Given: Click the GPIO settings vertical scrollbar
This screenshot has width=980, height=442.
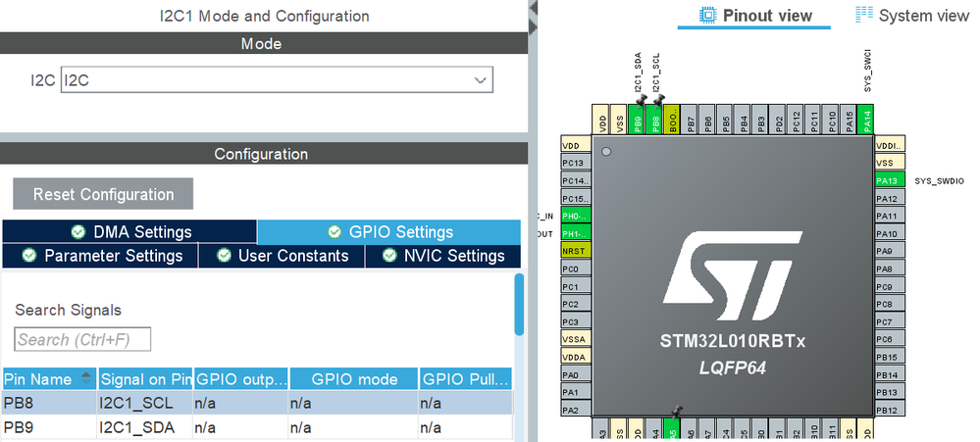Looking at the screenshot, I should point(519,305).
